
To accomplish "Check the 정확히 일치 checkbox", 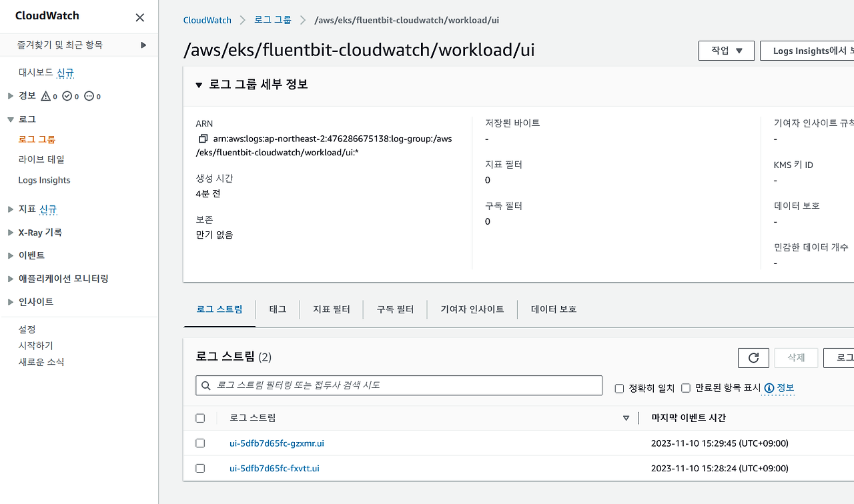I will click(x=619, y=388).
